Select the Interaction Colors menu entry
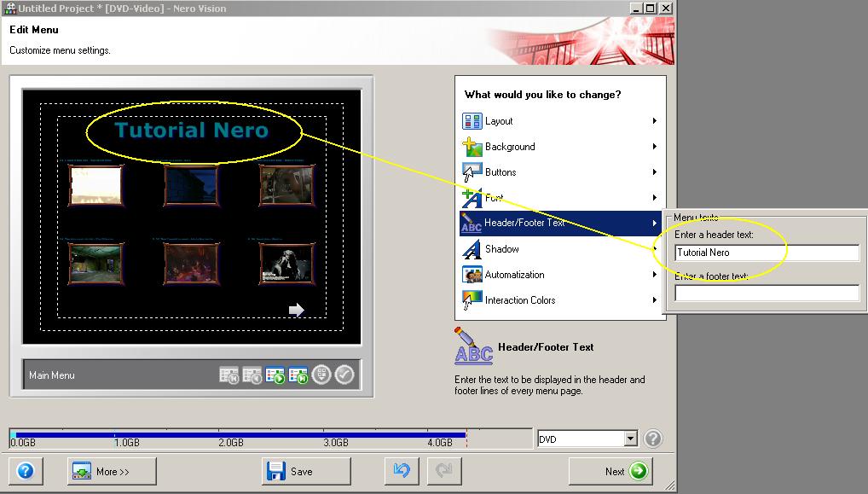The height and width of the screenshot is (494, 868). coord(560,300)
